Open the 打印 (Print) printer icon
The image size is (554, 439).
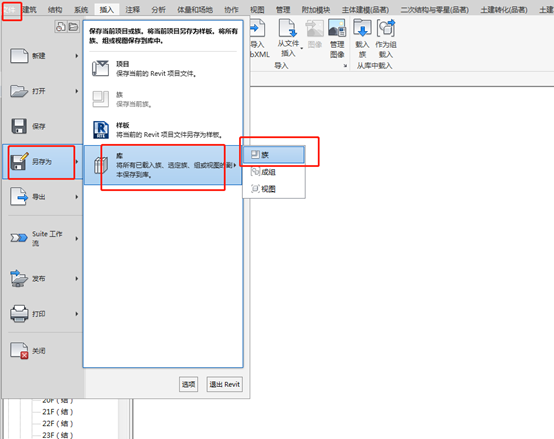[19, 314]
